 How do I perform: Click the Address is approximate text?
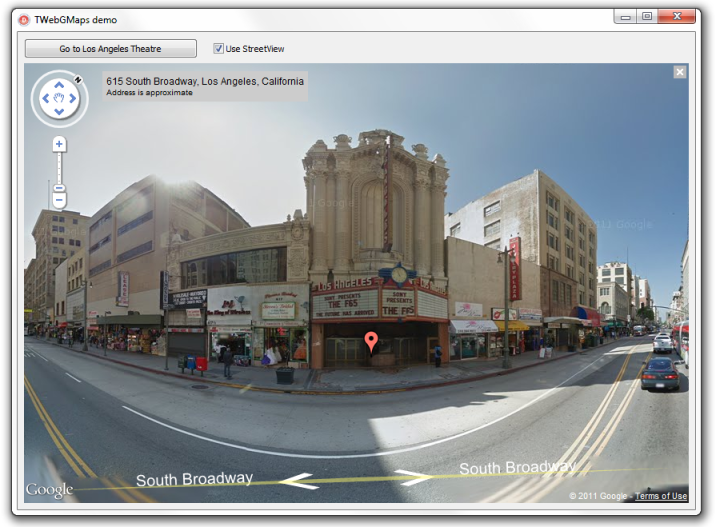click(x=149, y=93)
